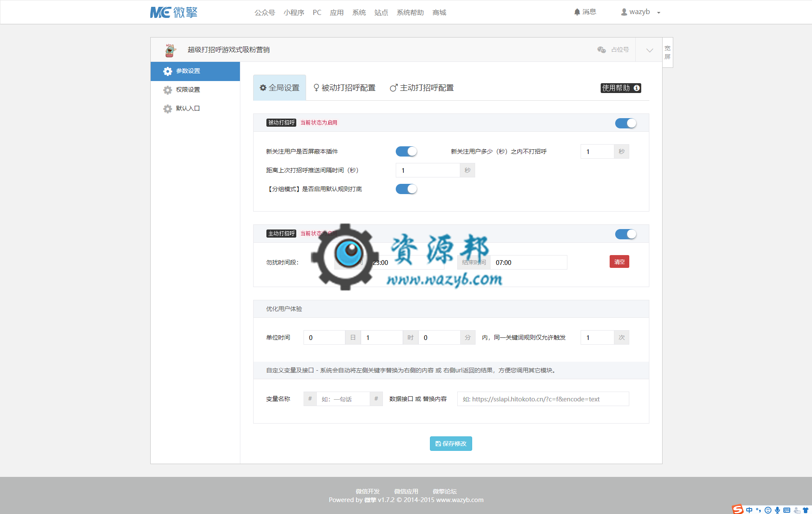
Task: Click the 微擎 logo
Action: [174, 12]
